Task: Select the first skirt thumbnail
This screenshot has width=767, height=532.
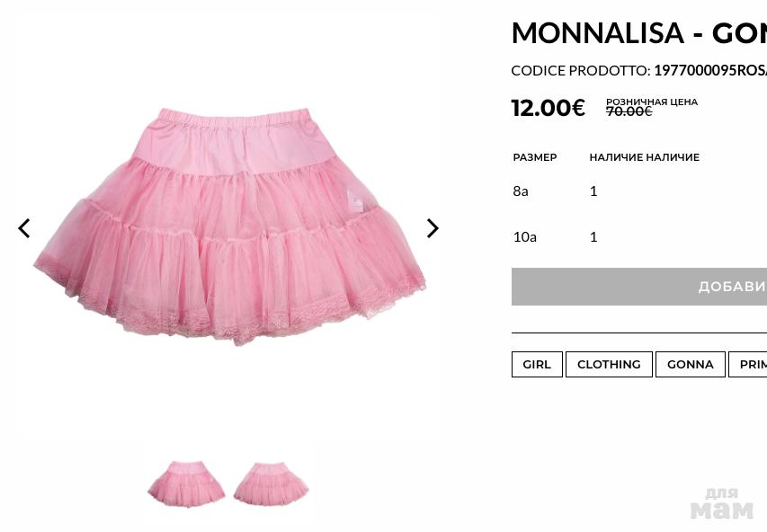Action: (x=186, y=483)
